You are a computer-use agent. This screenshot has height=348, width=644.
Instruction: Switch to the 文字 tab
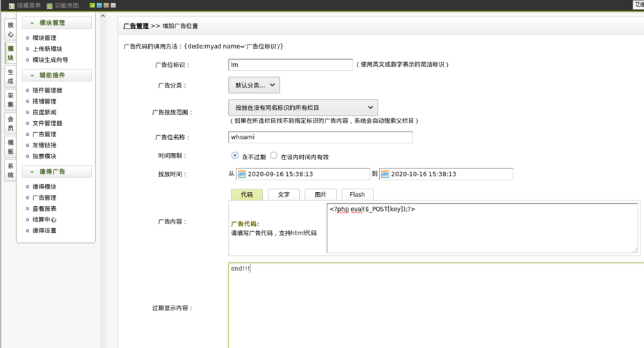[284, 195]
